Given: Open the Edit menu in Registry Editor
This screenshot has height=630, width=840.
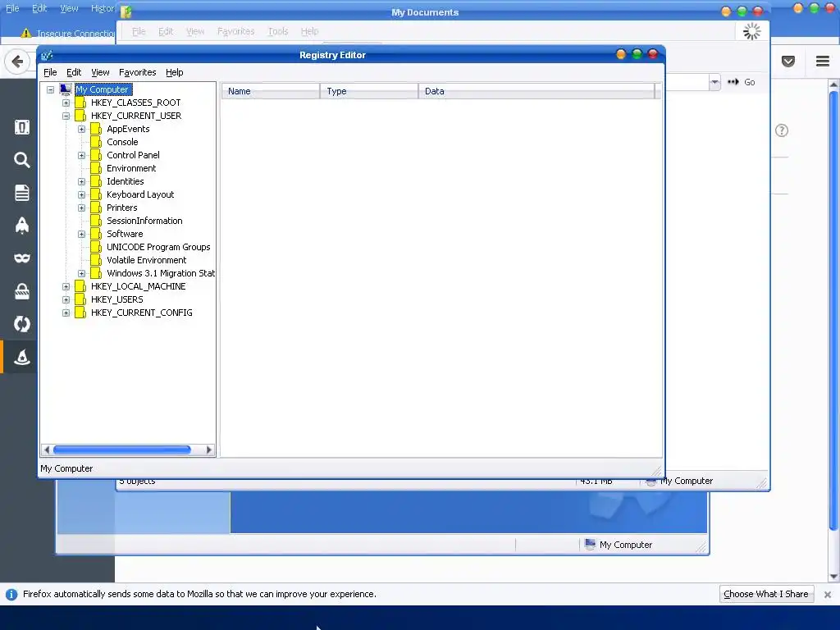Looking at the screenshot, I should (73, 72).
